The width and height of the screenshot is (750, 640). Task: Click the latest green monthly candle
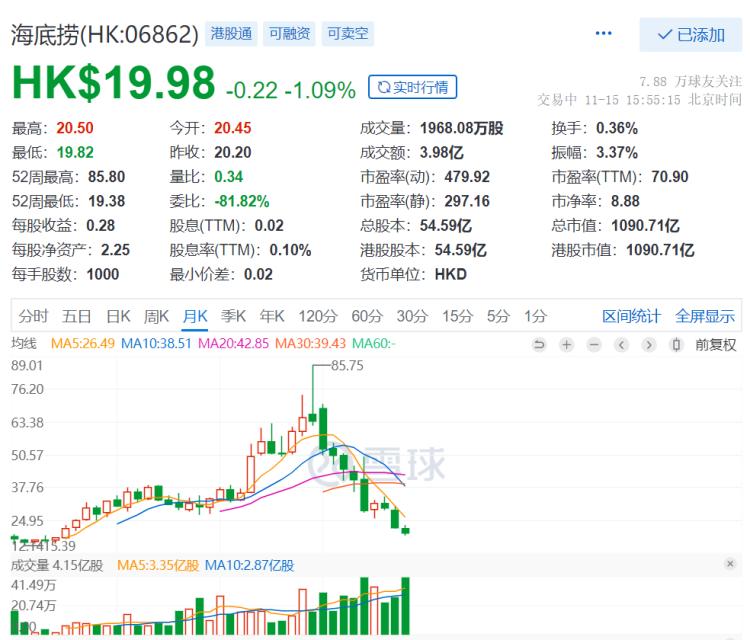point(406,530)
